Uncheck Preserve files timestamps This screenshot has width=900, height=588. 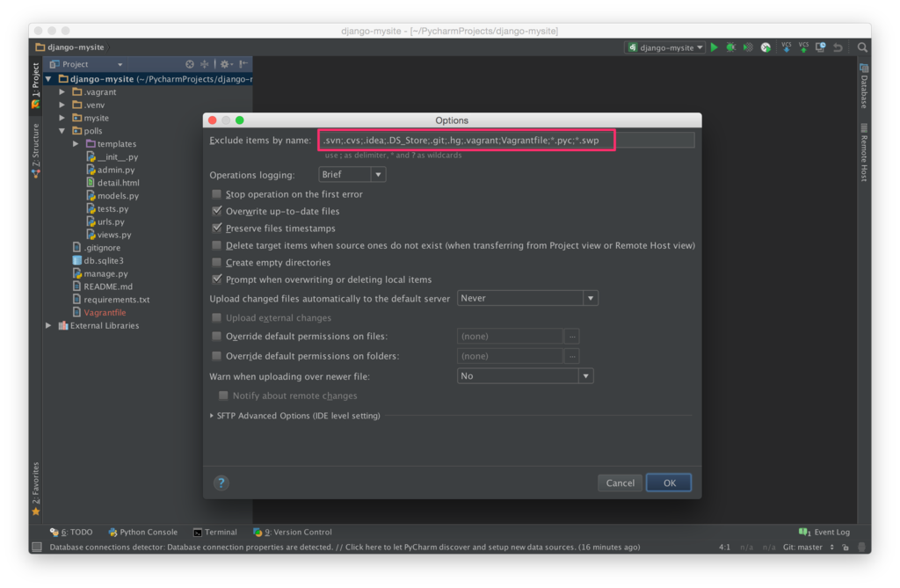(x=216, y=228)
